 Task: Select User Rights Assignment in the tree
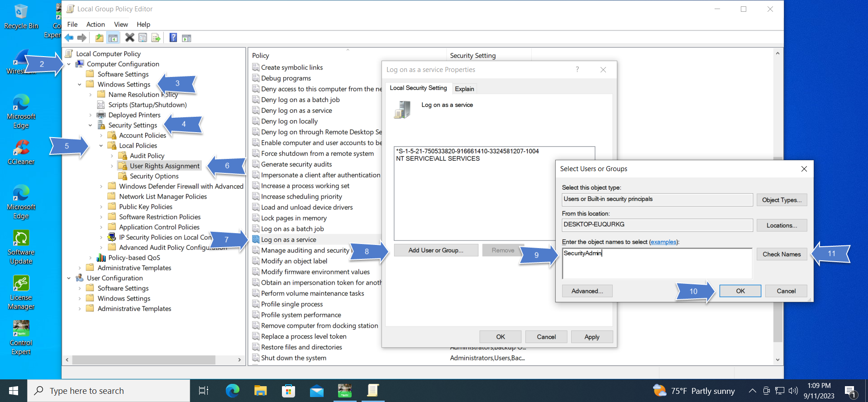(x=165, y=166)
